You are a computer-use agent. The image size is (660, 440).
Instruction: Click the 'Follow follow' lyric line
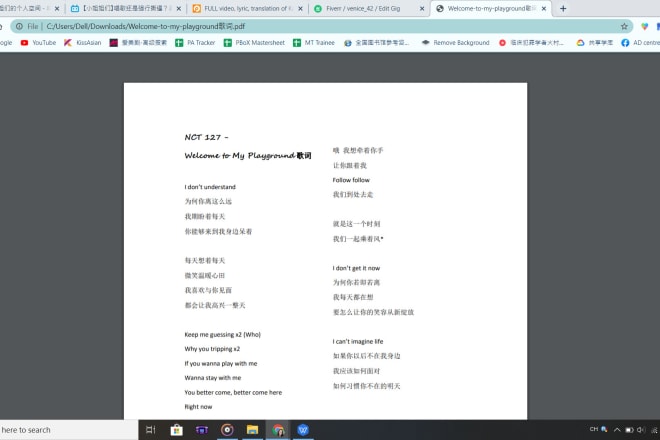click(x=351, y=180)
